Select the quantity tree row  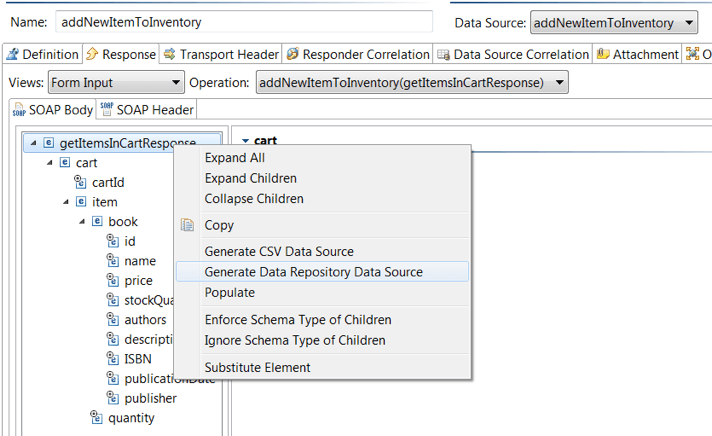(123, 417)
